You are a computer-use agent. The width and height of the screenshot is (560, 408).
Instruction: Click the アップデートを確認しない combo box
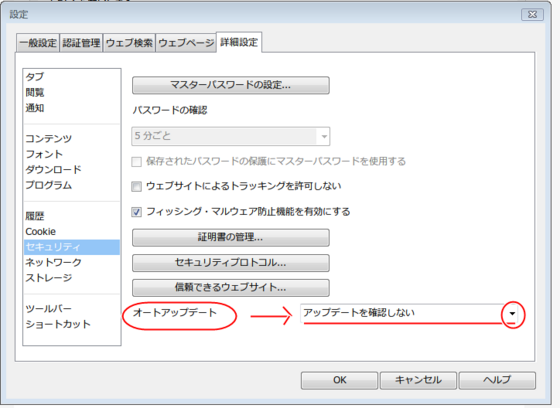tap(409, 313)
